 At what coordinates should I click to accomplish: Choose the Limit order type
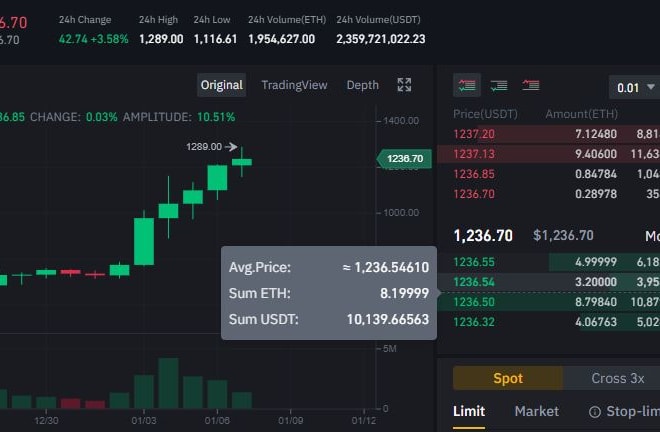point(469,411)
